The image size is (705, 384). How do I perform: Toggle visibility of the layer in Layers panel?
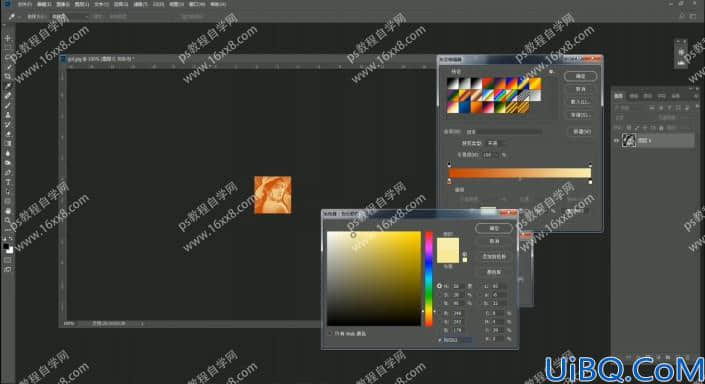pyautogui.click(x=616, y=141)
